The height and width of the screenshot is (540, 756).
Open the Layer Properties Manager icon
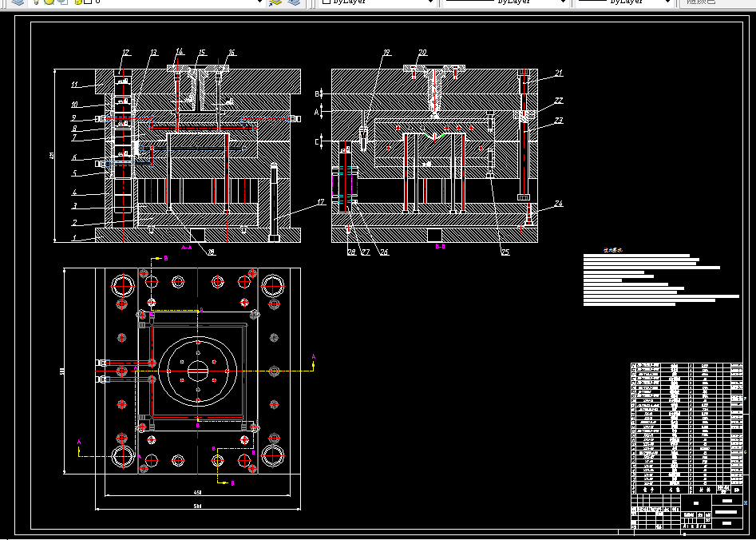pos(17,2)
